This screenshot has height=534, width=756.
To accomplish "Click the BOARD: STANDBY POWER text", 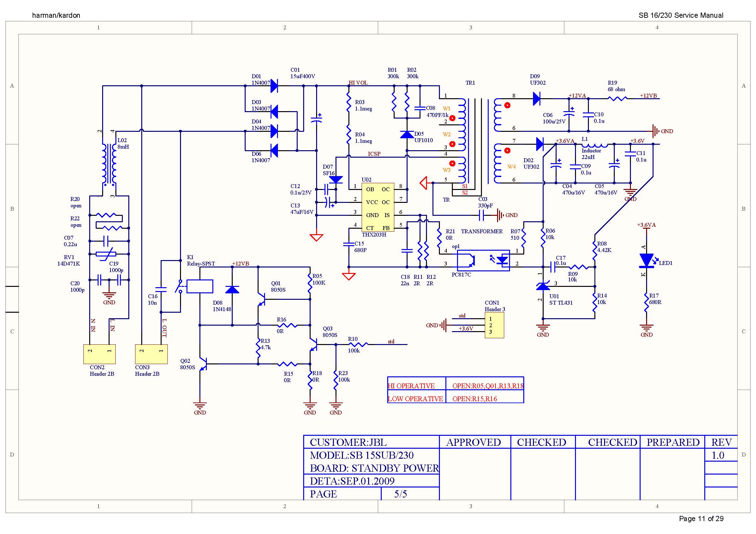I will click(x=374, y=468).
